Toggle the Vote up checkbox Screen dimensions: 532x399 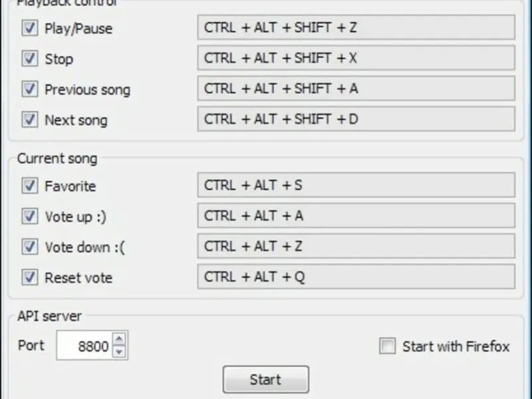(30, 216)
